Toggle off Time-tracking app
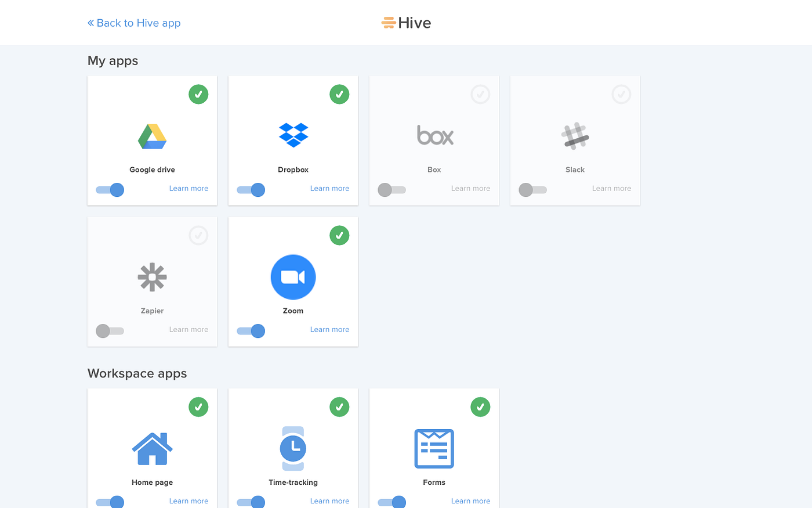The image size is (812, 508). pos(251,502)
